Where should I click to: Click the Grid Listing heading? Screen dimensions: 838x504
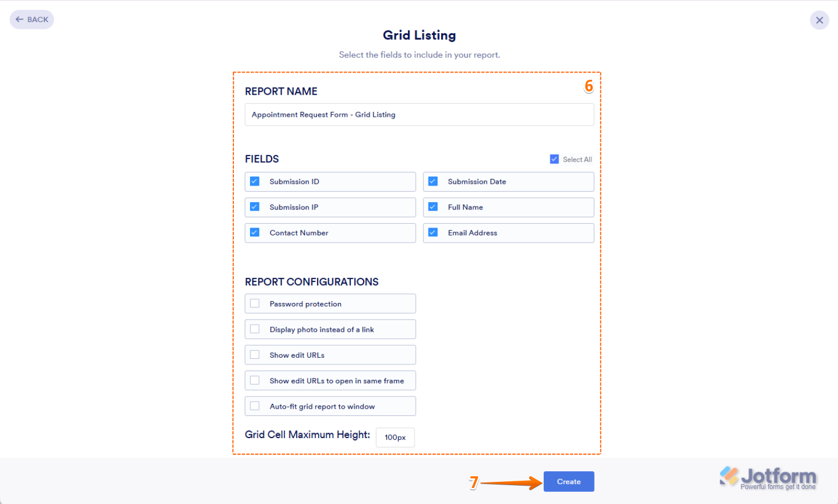(419, 35)
